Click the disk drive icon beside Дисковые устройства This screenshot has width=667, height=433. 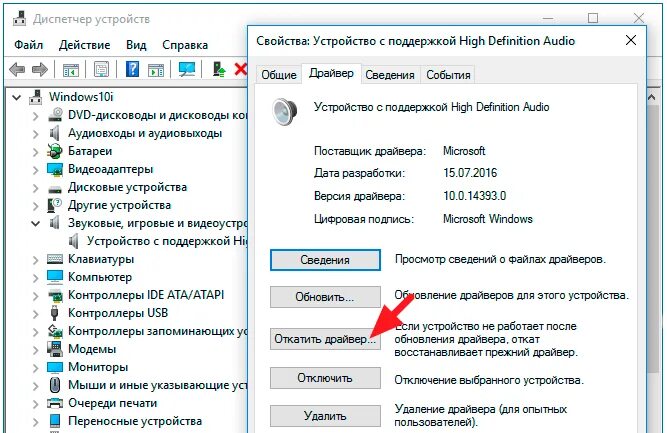55,189
